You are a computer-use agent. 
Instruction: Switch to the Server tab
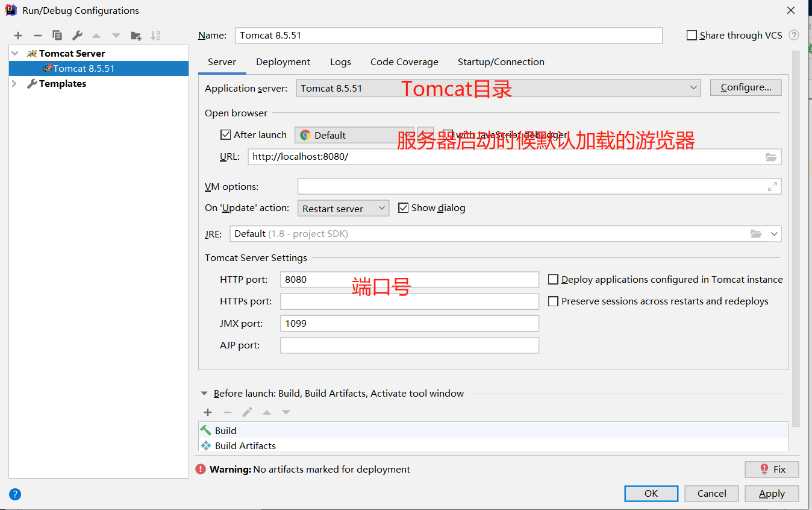pyautogui.click(x=222, y=61)
